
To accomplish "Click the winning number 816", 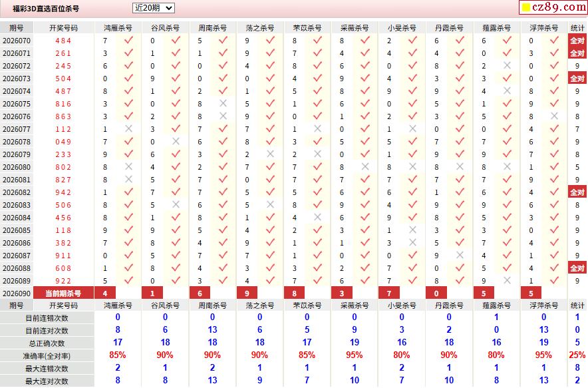I will tap(63, 104).
